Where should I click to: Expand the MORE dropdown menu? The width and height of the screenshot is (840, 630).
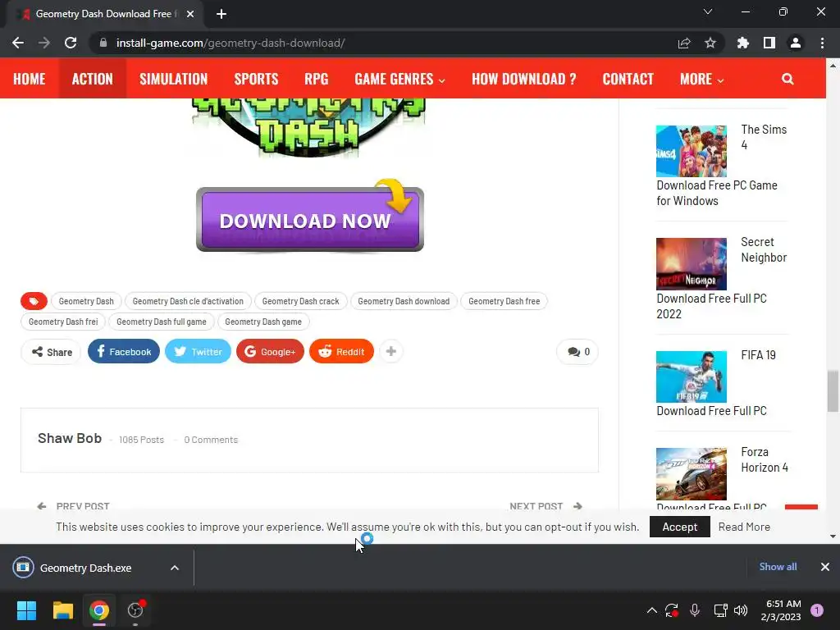702,79
